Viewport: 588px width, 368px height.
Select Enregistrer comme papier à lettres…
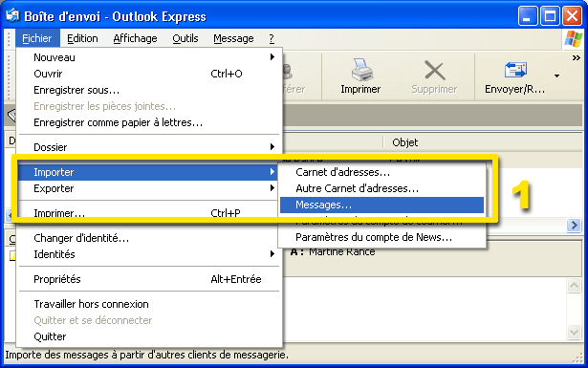149,122
